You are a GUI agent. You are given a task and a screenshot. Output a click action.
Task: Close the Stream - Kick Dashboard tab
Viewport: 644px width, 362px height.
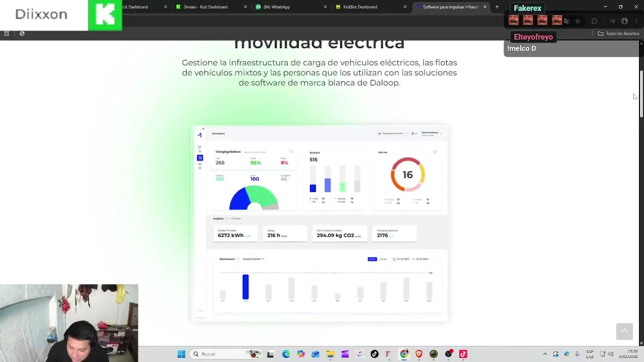point(246,7)
